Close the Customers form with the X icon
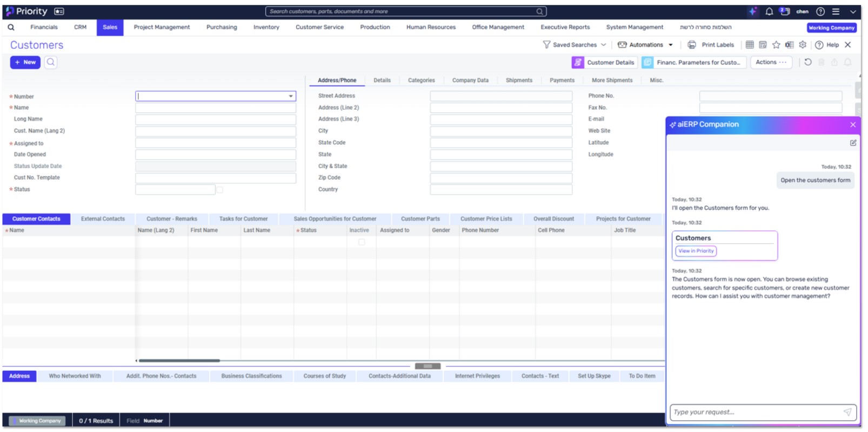The width and height of the screenshot is (868, 432). tap(848, 45)
